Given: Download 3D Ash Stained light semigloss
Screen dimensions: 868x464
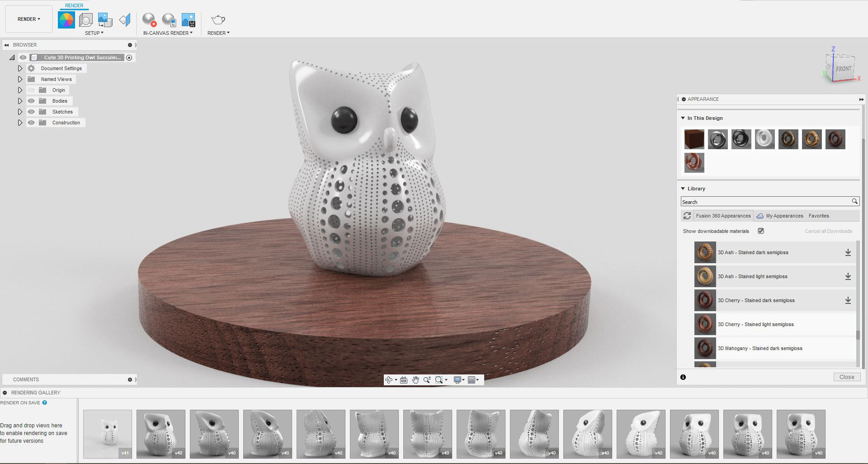Looking at the screenshot, I should coord(848,276).
